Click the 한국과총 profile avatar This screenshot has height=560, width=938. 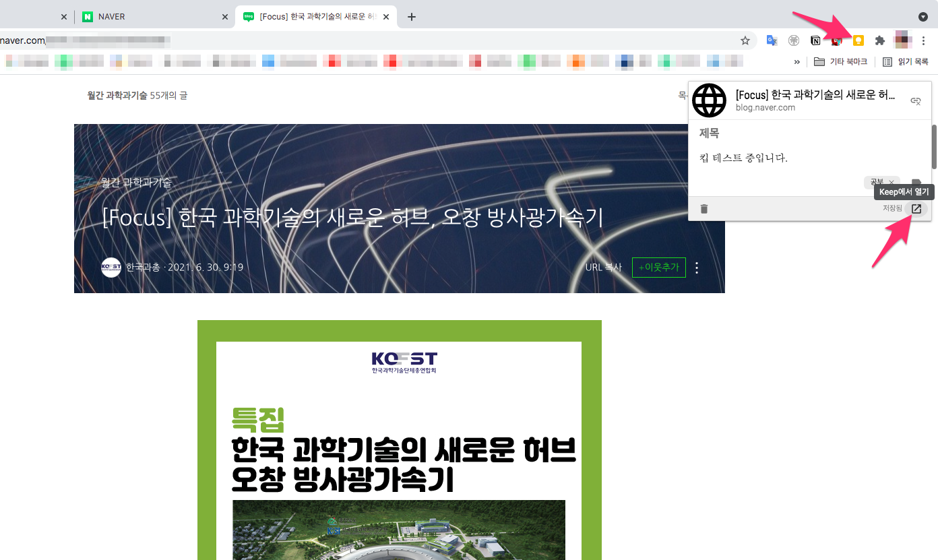point(111,268)
